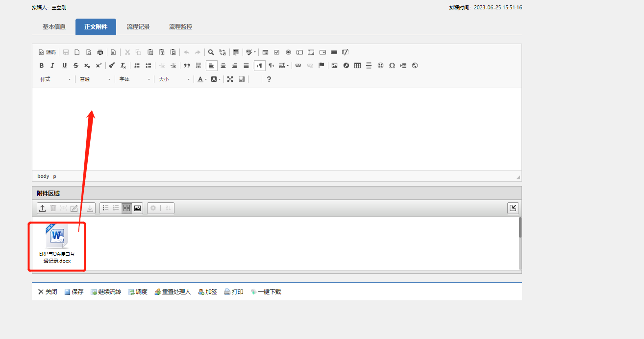Viewport: 644px width, 339px height.
Task: Insert a table into the editor
Action: 357,65
